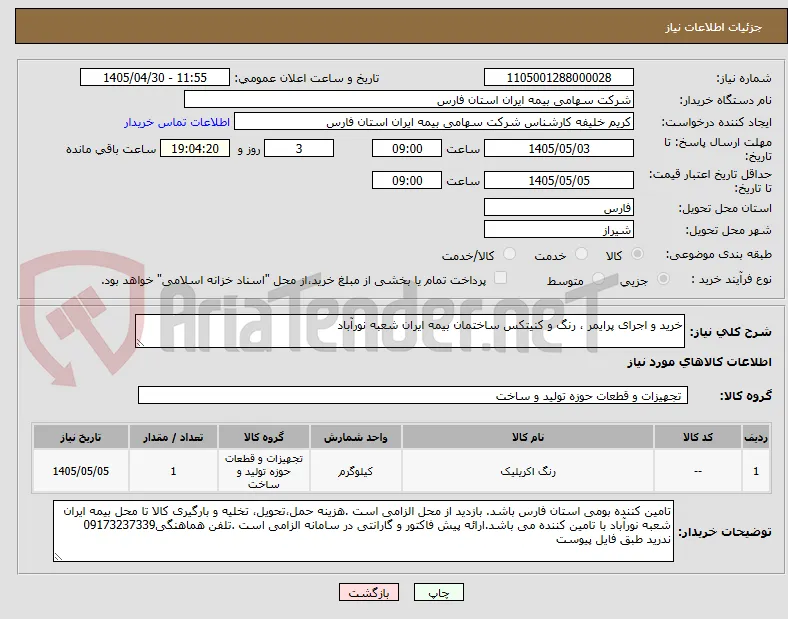This screenshot has height=619, width=788.
Task: Choose the متوسط purchase type radio
Action: tap(598, 279)
